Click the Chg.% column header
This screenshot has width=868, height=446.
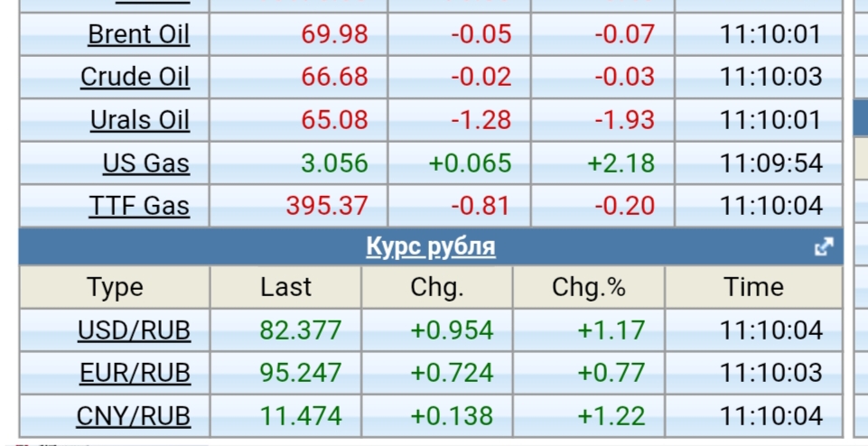[x=589, y=288]
